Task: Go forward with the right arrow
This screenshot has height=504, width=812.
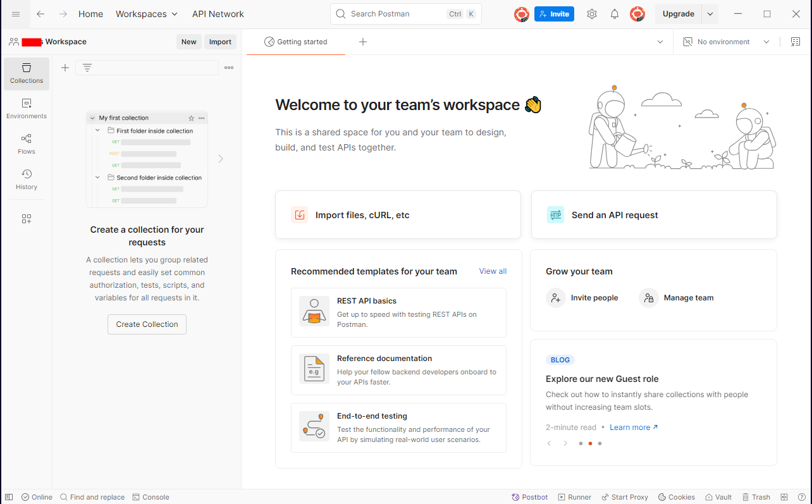Action: (x=63, y=14)
